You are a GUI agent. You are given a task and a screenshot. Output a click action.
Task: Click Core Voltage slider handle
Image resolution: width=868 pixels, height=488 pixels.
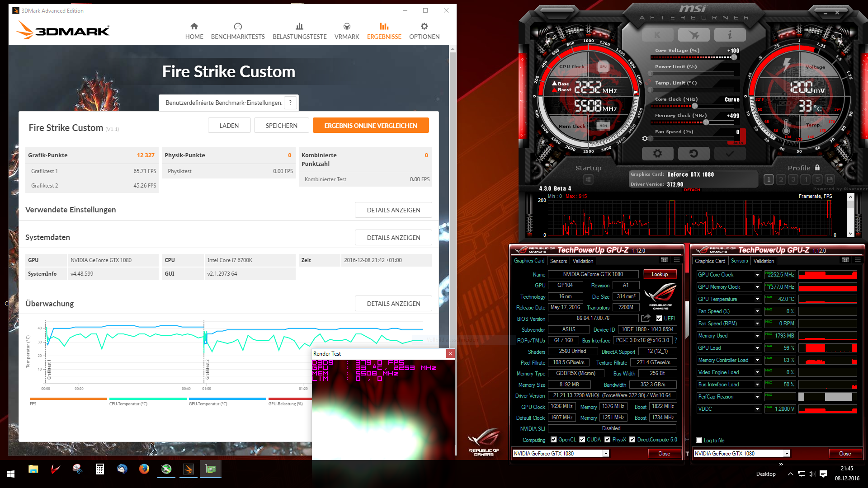(x=734, y=57)
